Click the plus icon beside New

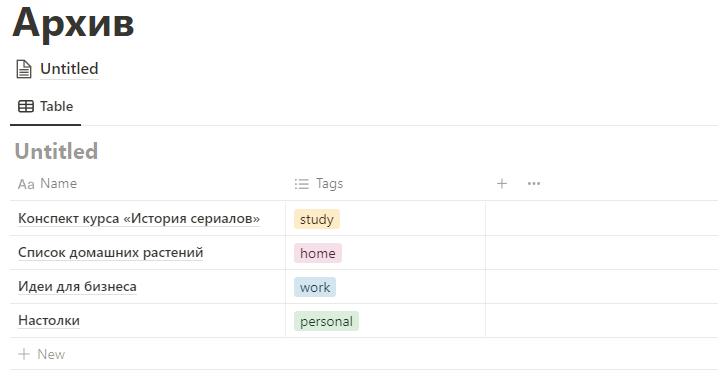24,354
